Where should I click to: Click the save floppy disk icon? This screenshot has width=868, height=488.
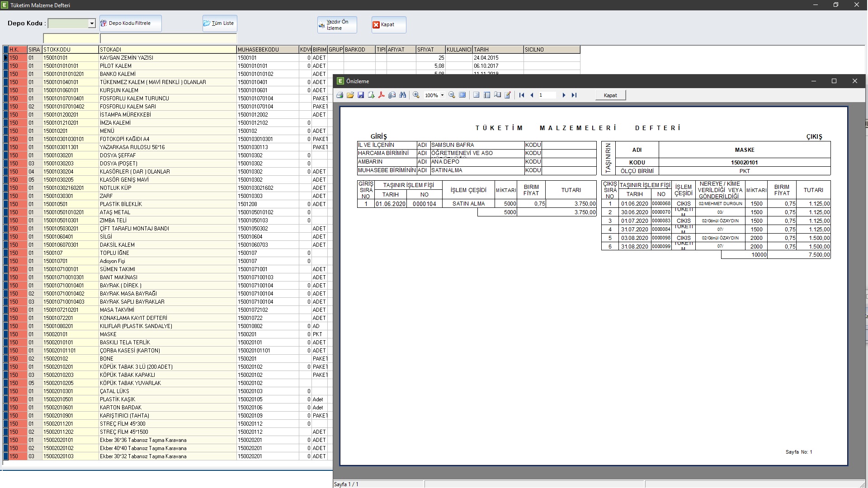[361, 95]
